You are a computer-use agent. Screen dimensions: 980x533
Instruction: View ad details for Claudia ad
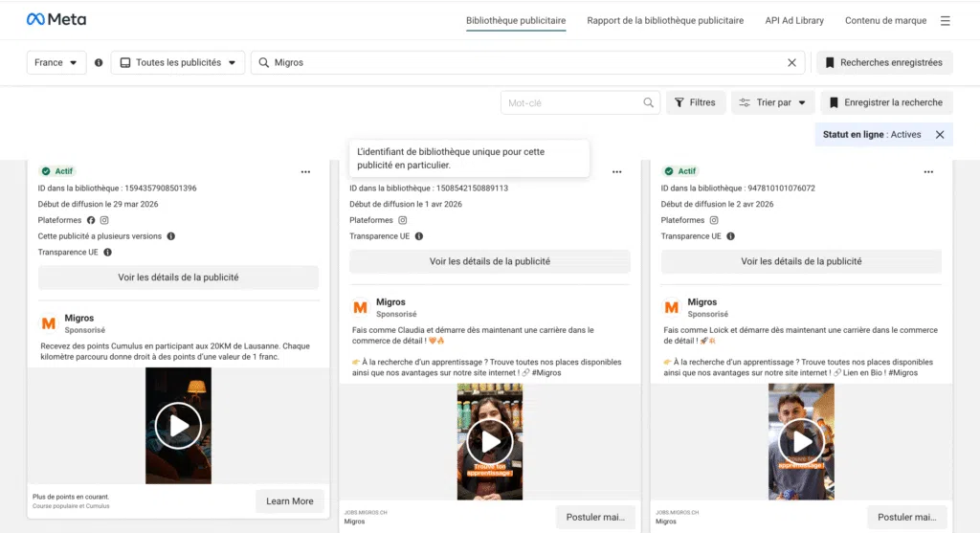[x=490, y=261]
